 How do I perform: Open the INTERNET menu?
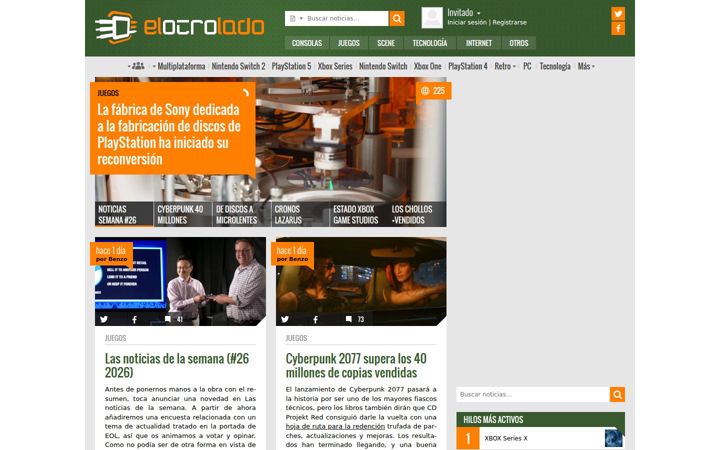478,43
